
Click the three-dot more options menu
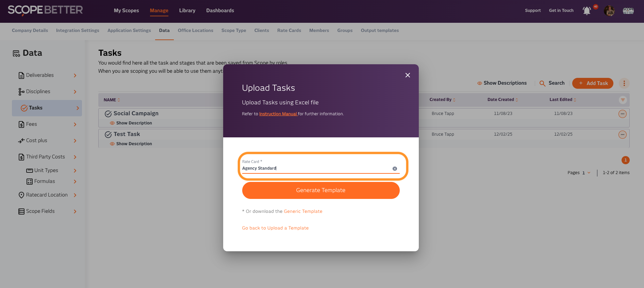coord(624,83)
